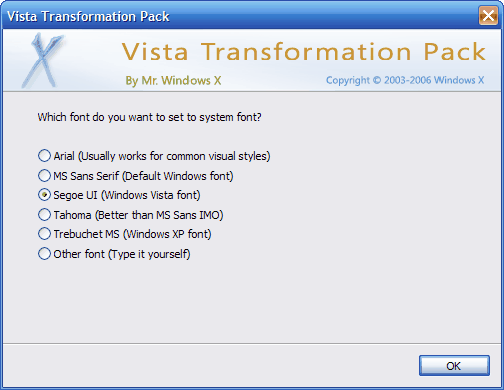Select the Arial radio button circle
Screen dimensions: 504x390
[x=44, y=156]
